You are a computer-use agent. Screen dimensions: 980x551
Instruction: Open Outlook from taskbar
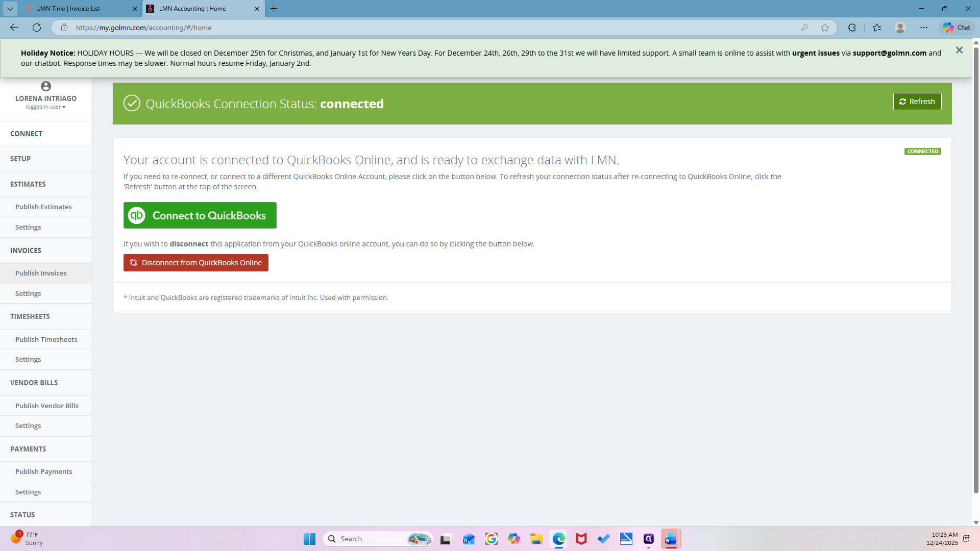[x=469, y=539]
